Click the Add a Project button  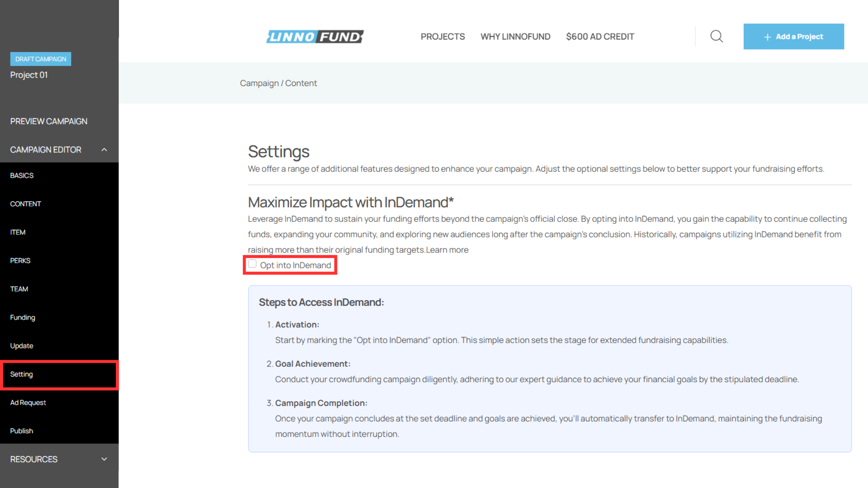coord(793,36)
